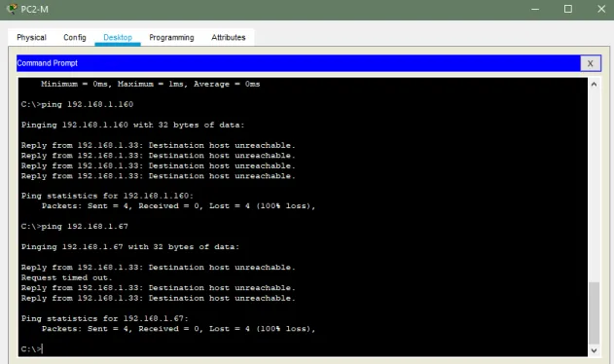Maximize the PC2-M window
Screen dimensions: 614x364
coord(568,9)
